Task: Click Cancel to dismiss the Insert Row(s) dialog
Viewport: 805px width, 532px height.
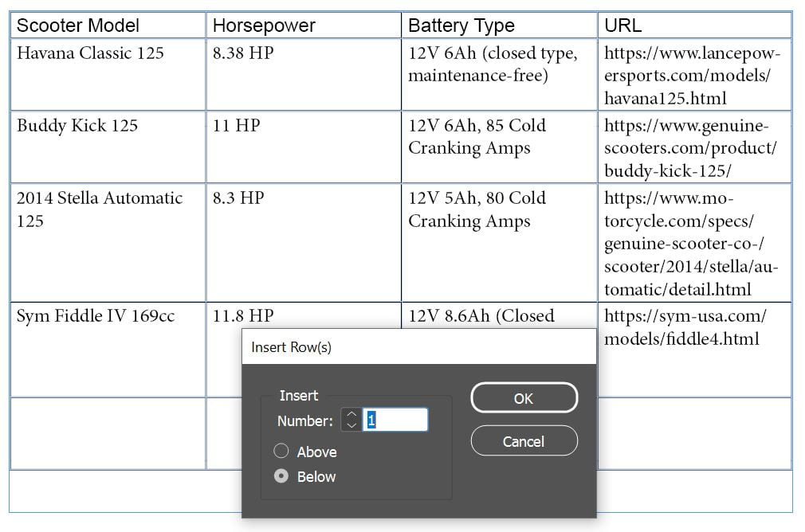Action: point(524,440)
